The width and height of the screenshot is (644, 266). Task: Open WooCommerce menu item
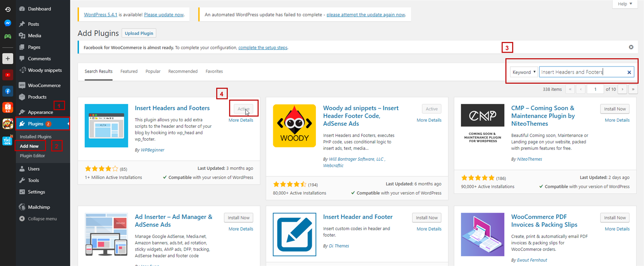tap(44, 86)
